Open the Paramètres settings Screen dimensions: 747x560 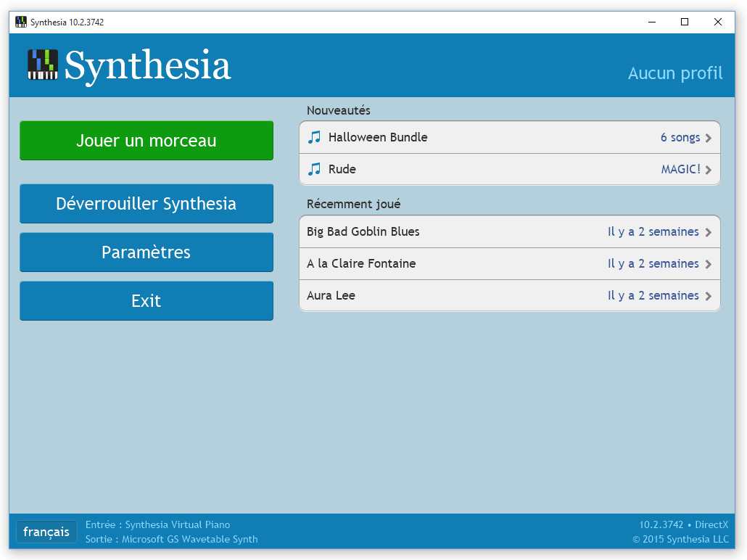tap(146, 252)
